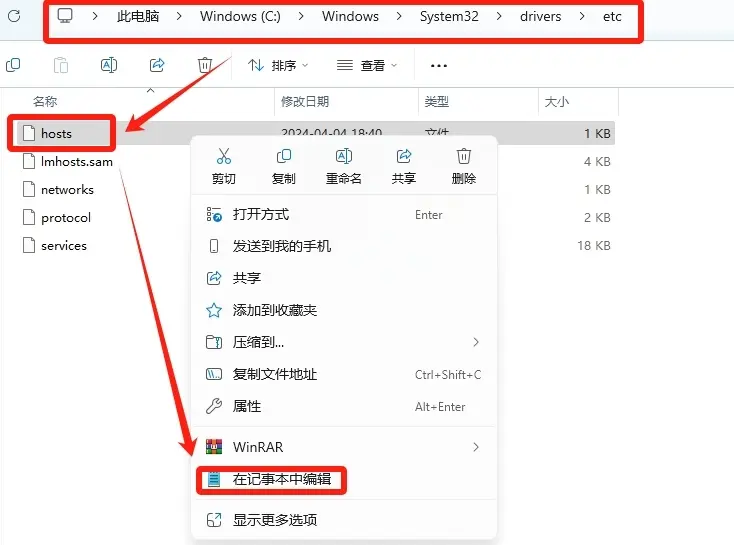This screenshot has height=545, width=734.
Task: Click the refresh icon beside the address bar
Action: point(14,16)
